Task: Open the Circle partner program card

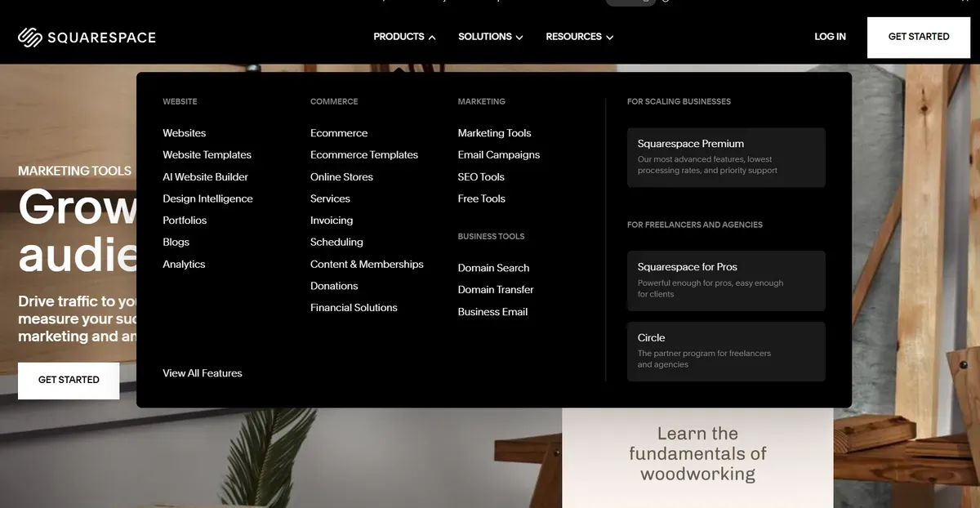Action: tap(726, 351)
